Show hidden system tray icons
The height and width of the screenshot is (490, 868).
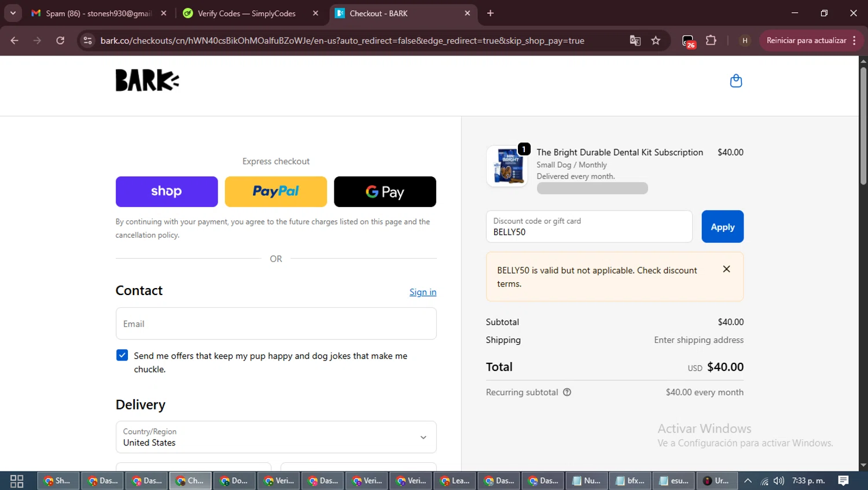point(748,481)
